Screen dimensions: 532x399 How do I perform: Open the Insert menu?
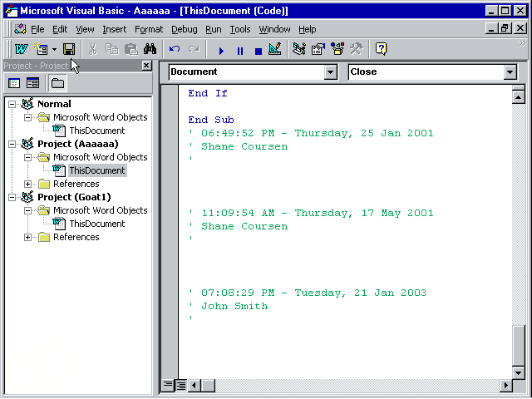(x=115, y=30)
